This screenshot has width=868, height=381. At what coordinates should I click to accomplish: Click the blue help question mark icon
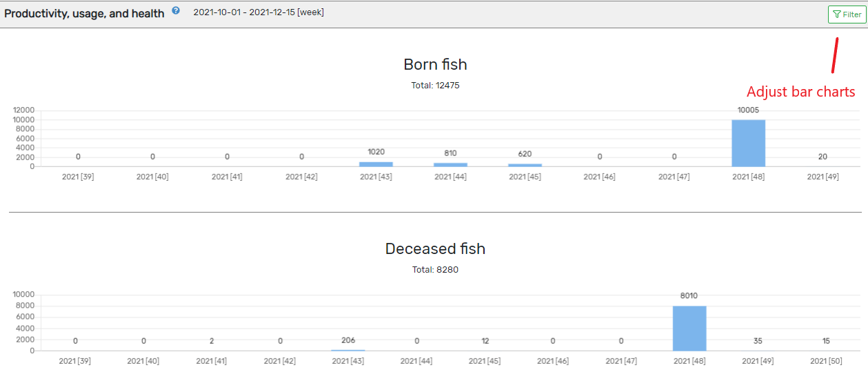(176, 11)
